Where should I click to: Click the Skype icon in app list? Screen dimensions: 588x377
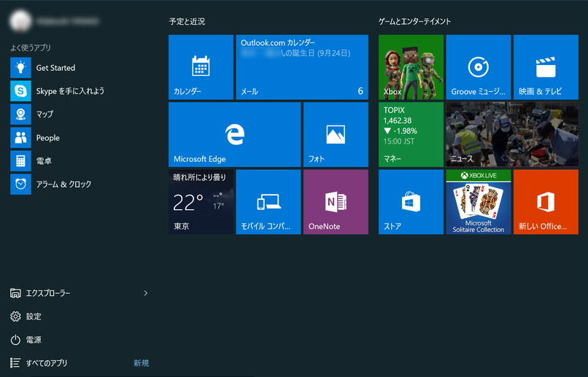point(20,90)
